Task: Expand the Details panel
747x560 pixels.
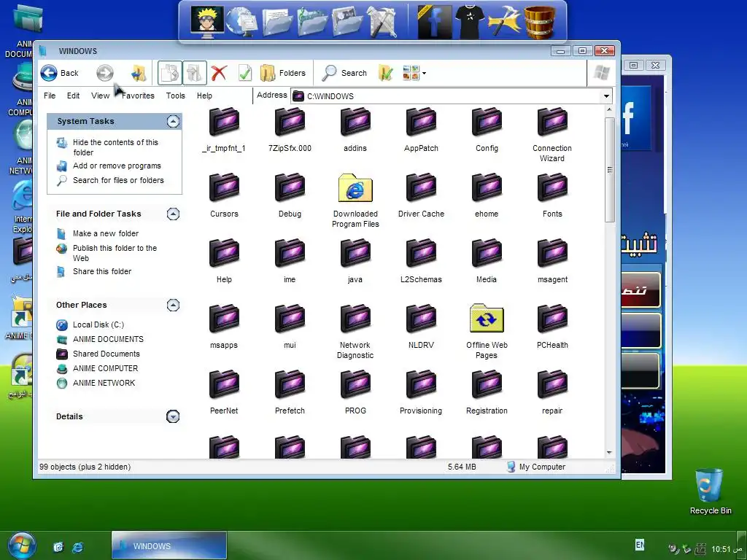Action: (x=173, y=416)
